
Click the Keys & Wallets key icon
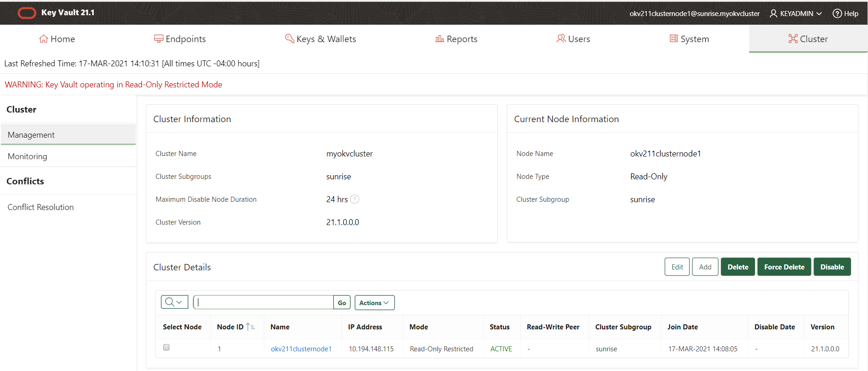289,39
